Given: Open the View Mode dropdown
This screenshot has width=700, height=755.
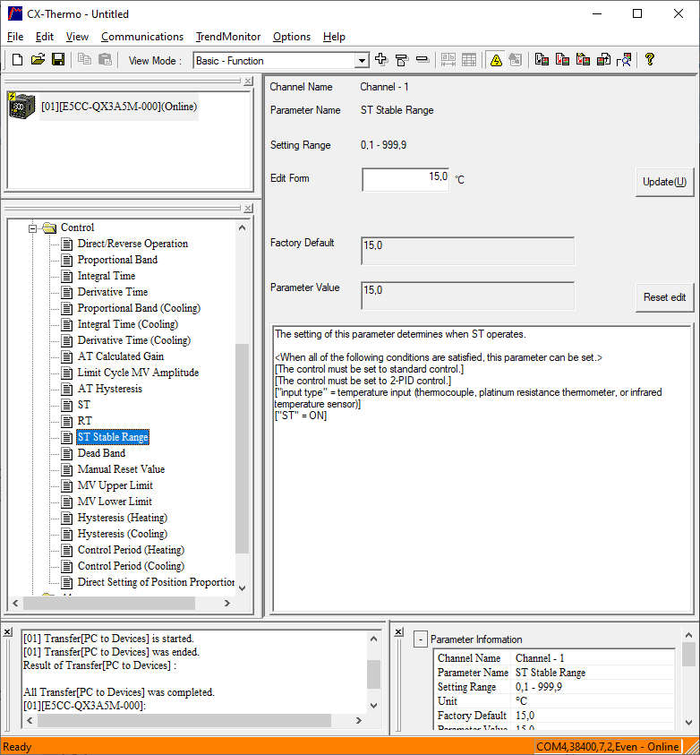Looking at the screenshot, I should point(362,61).
